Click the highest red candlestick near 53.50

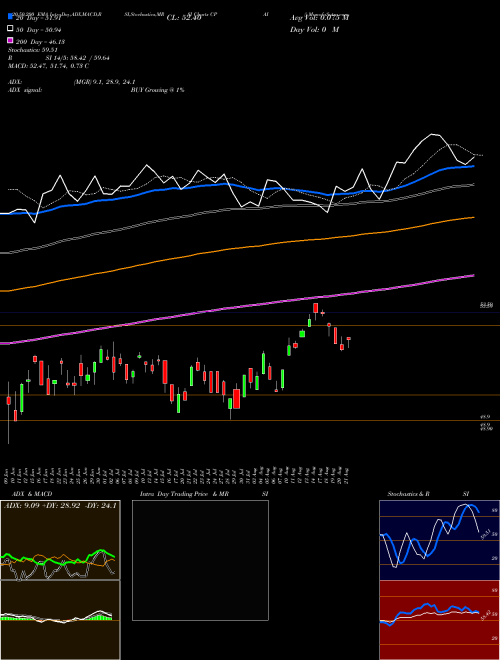point(315,308)
